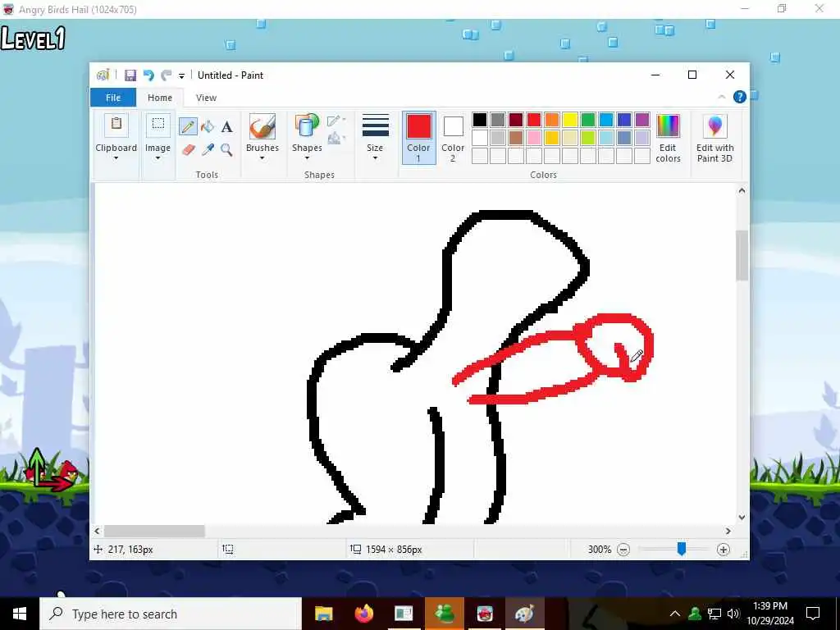Click the Brushes tool icon

click(262, 126)
